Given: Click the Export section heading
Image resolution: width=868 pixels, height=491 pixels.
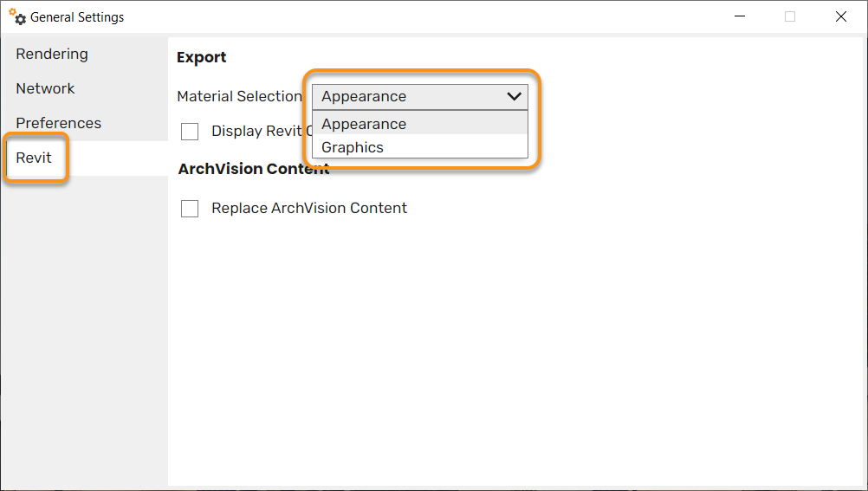Looking at the screenshot, I should point(202,57).
